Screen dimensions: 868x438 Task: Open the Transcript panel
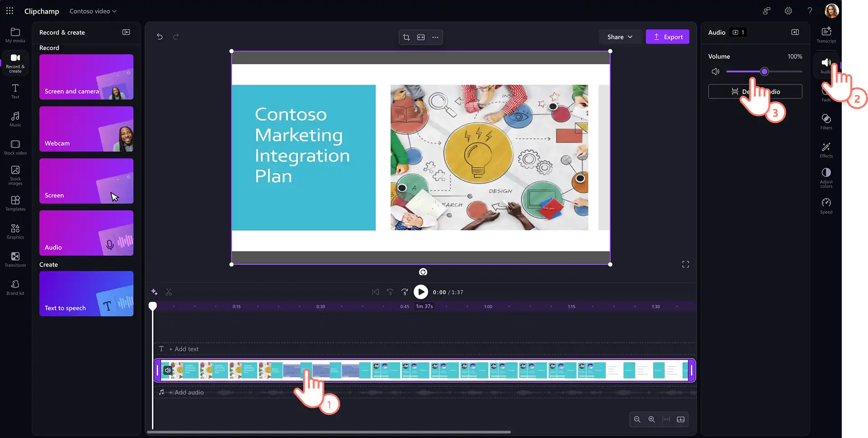(x=826, y=35)
